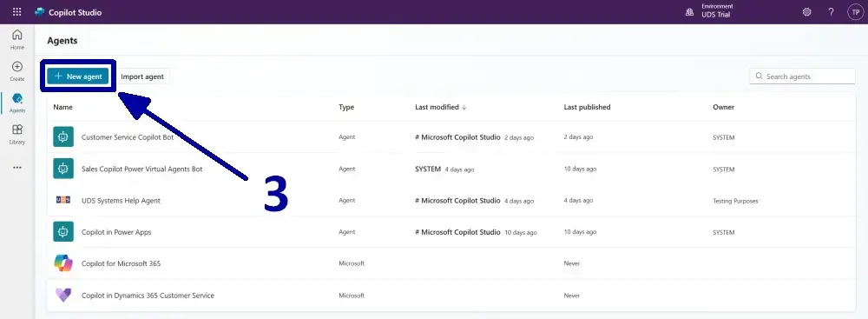Select Agents in the sidebar

pyautogui.click(x=17, y=103)
